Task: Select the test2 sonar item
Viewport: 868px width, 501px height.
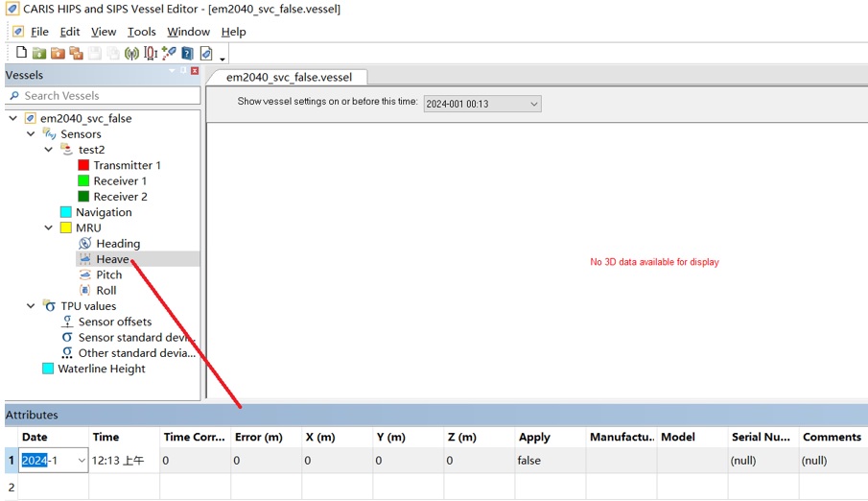Action: [91, 149]
